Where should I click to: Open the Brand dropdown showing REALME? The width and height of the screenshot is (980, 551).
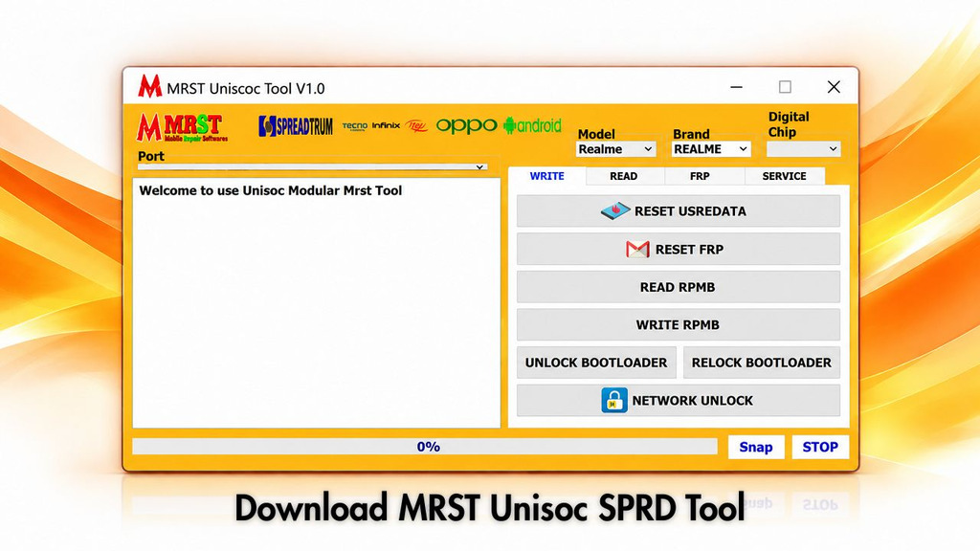tap(711, 149)
